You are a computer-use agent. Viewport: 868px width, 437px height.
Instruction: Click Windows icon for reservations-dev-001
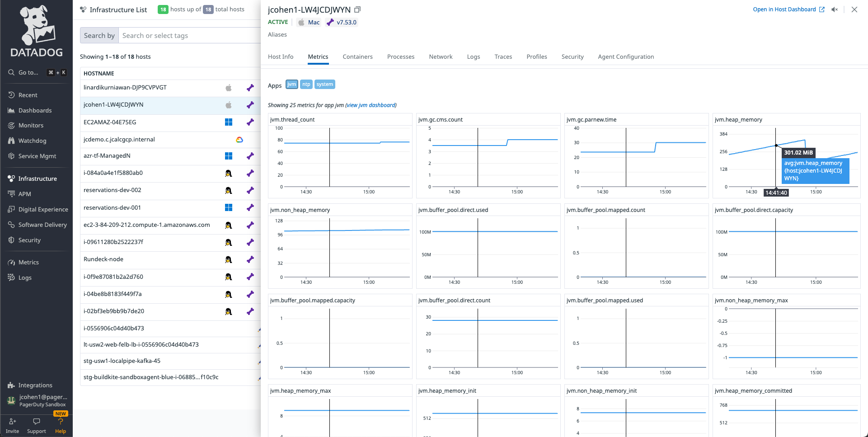point(229,207)
